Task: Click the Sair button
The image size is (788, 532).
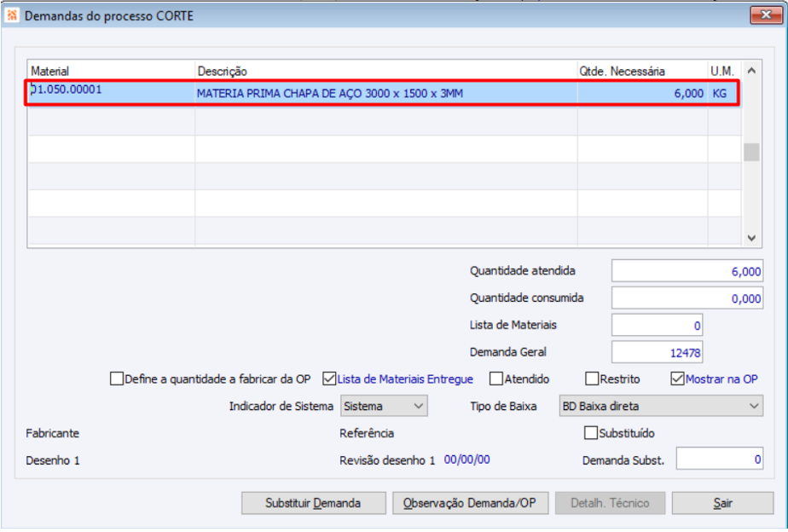Action: point(722,503)
